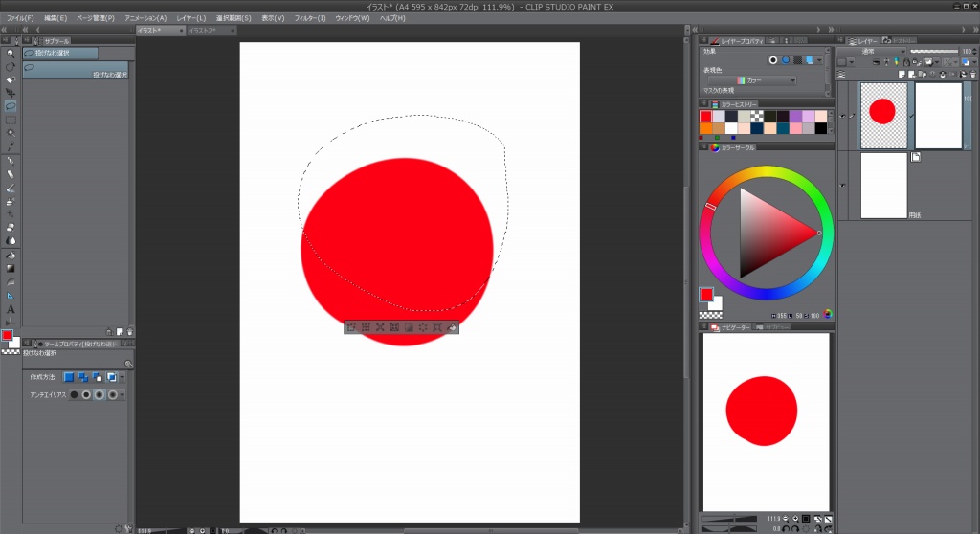Click the Invert selection icon on launcher

(366, 327)
